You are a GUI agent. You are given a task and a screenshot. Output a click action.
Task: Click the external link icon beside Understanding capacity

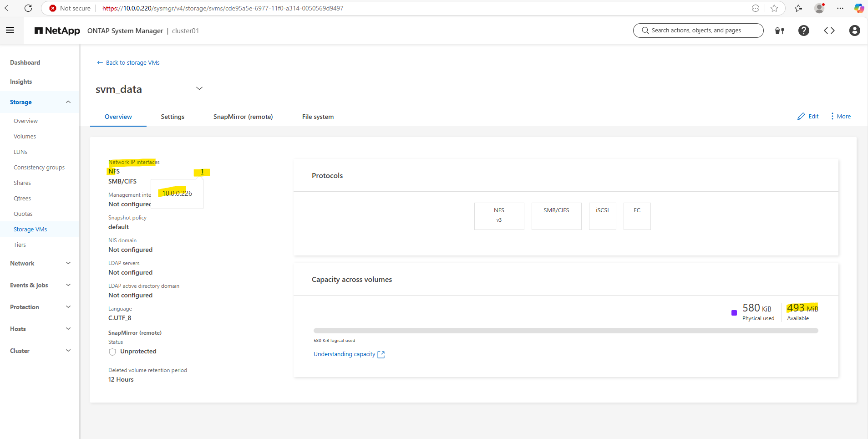click(x=381, y=355)
